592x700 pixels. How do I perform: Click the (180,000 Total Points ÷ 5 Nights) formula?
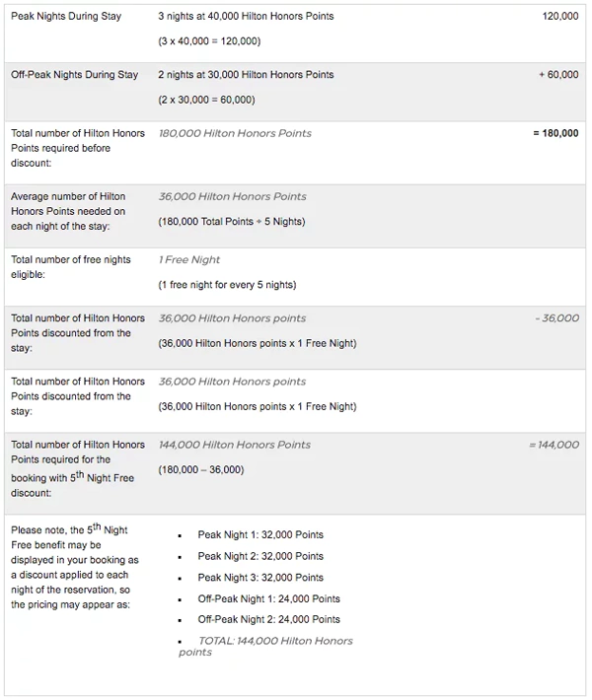tap(232, 222)
